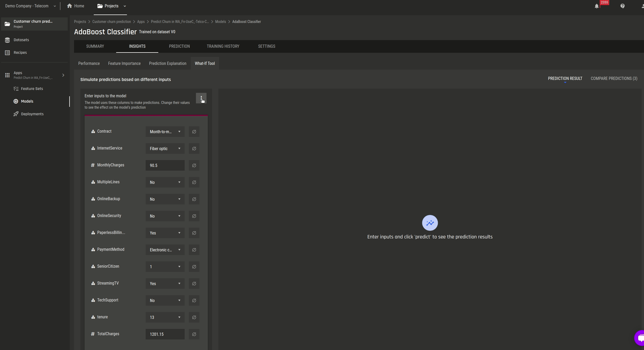The width and height of the screenshot is (644, 350).
Task: Click the MonthlyCharges input field
Action: tap(165, 165)
